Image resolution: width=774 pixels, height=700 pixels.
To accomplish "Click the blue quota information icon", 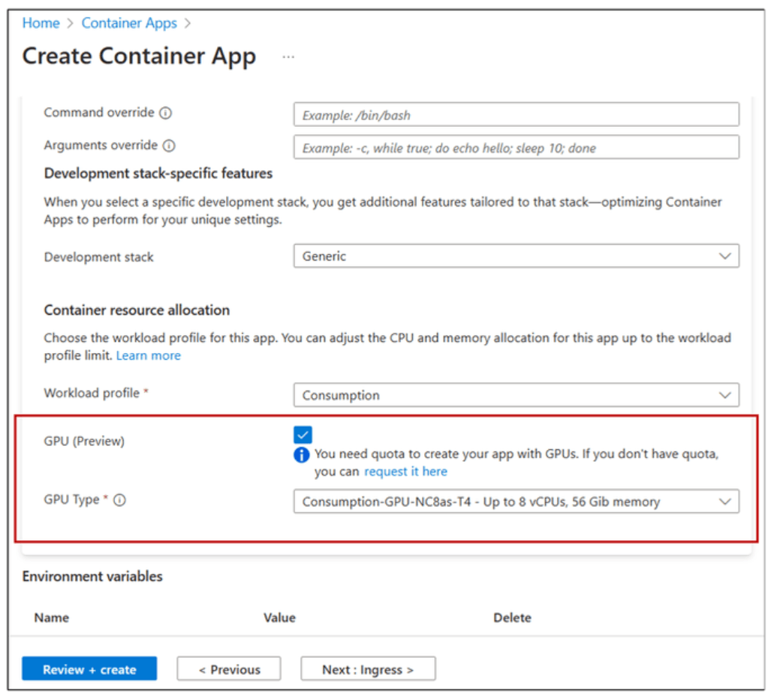I will click(301, 454).
